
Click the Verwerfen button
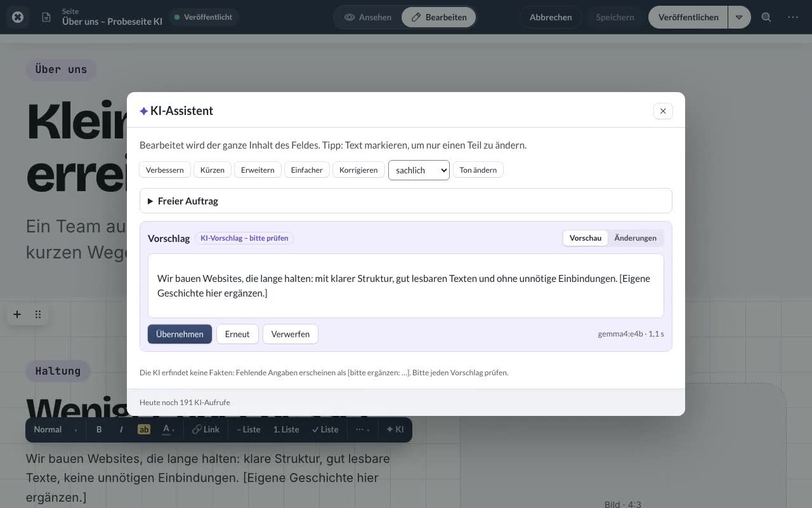coord(291,334)
